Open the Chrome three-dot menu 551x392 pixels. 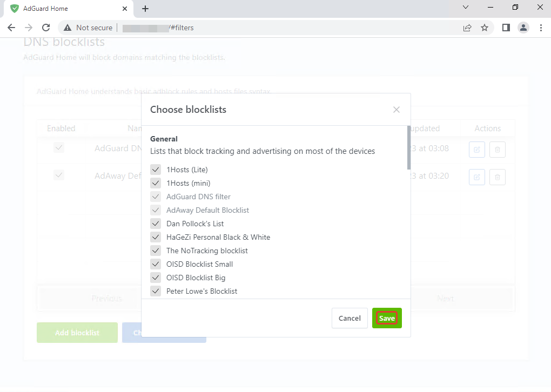pos(541,28)
